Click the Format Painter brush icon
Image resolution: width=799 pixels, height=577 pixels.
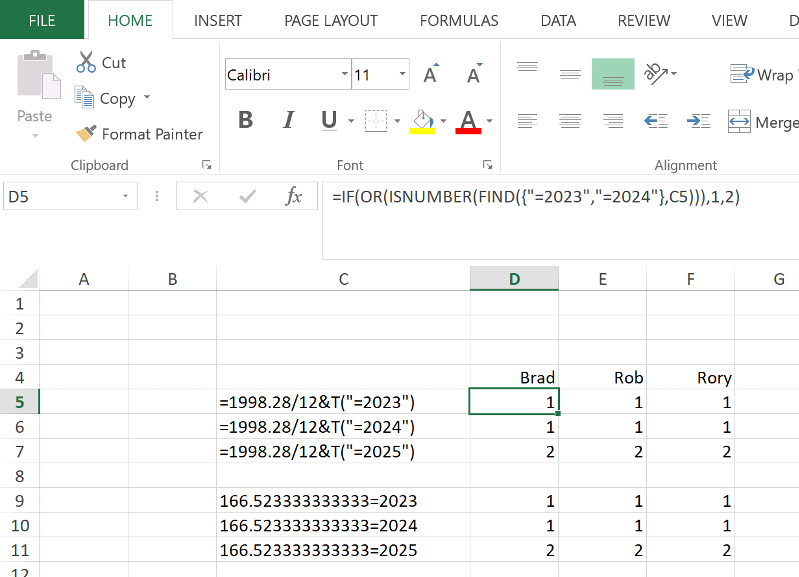pos(86,134)
